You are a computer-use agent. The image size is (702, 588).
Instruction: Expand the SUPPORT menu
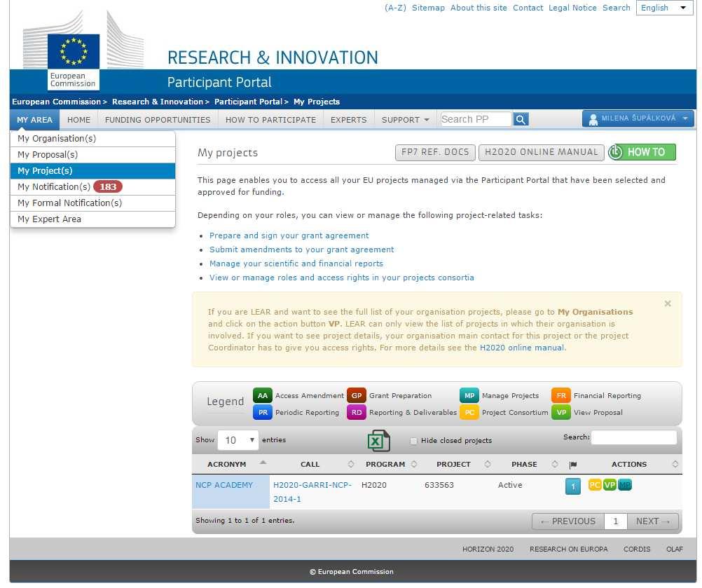[x=405, y=120]
